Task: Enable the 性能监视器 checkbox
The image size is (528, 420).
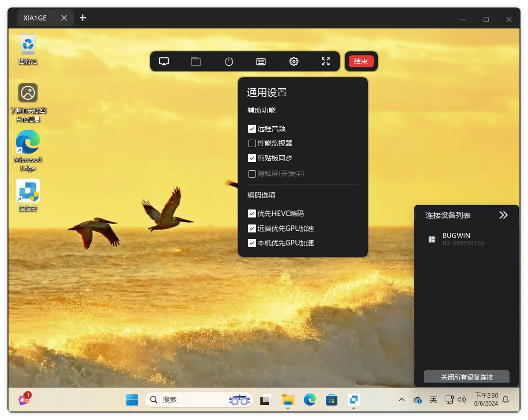Action: (252, 143)
